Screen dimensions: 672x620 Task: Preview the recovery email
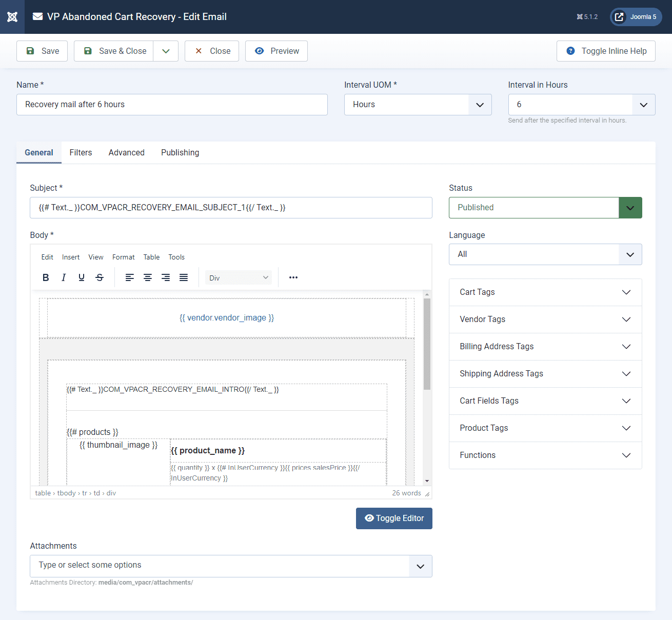pyautogui.click(x=276, y=51)
